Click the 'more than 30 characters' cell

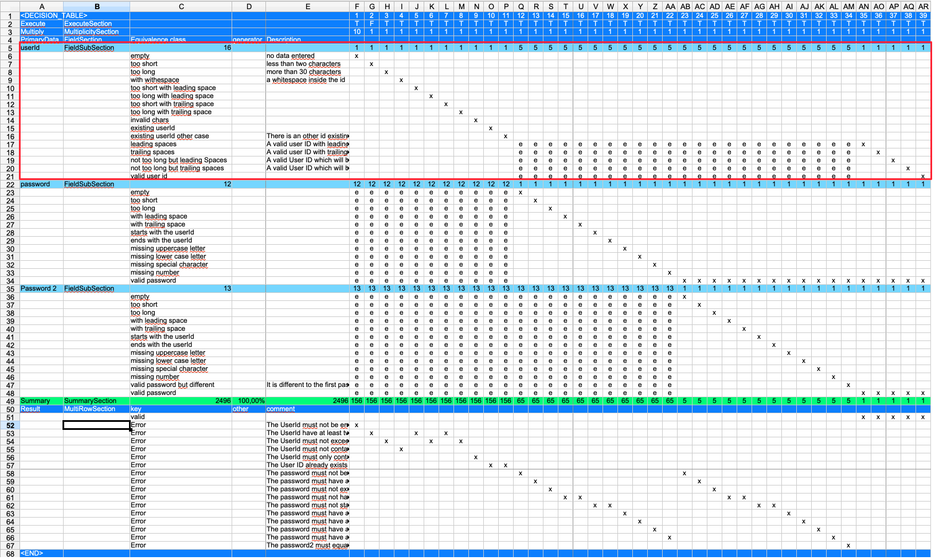(x=307, y=72)
